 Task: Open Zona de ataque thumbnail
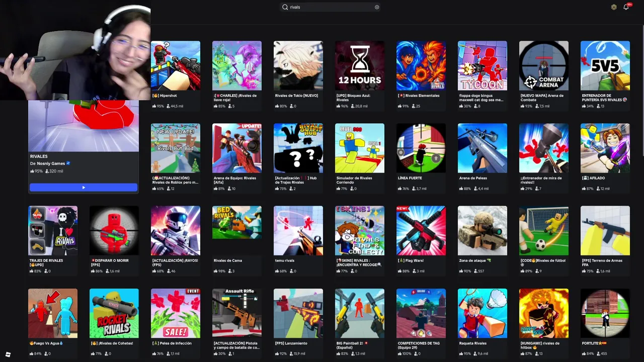pyautogui.click(x=482, y=231)
